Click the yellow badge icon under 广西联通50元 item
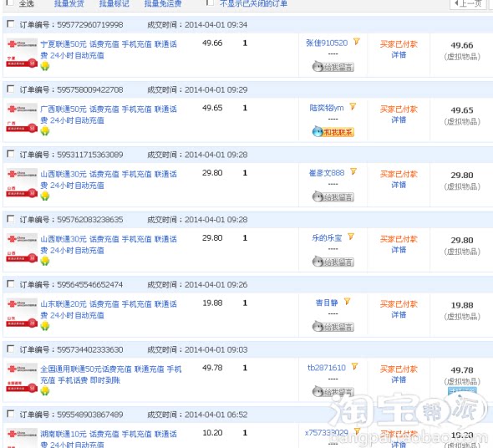Viewport: 493px width, 448px height. (45, 131)
